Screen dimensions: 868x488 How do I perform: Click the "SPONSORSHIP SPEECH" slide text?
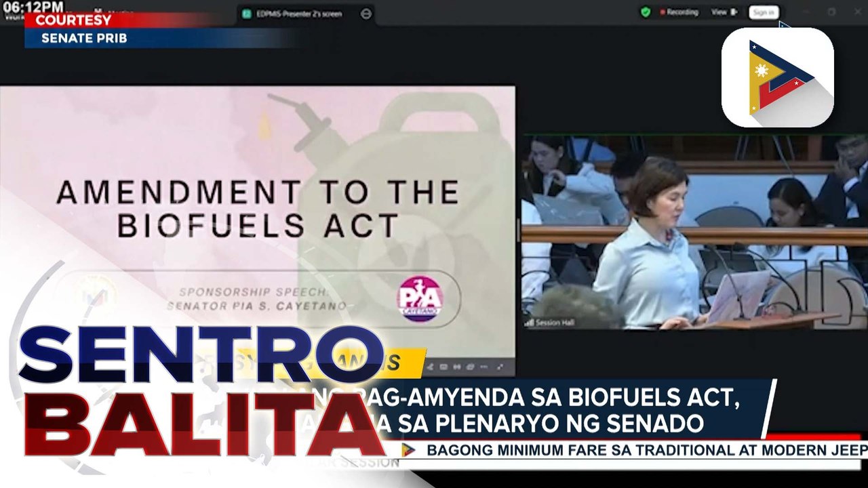[255, 293]
